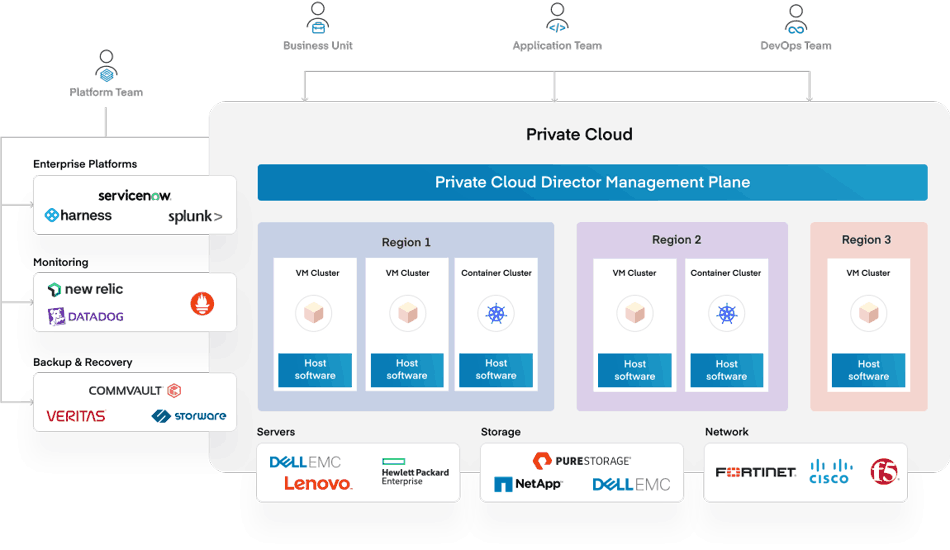Click Host software under Region 2 VM Cluster
This screenshot has width=950, height=550.
(x=635, y=370)
